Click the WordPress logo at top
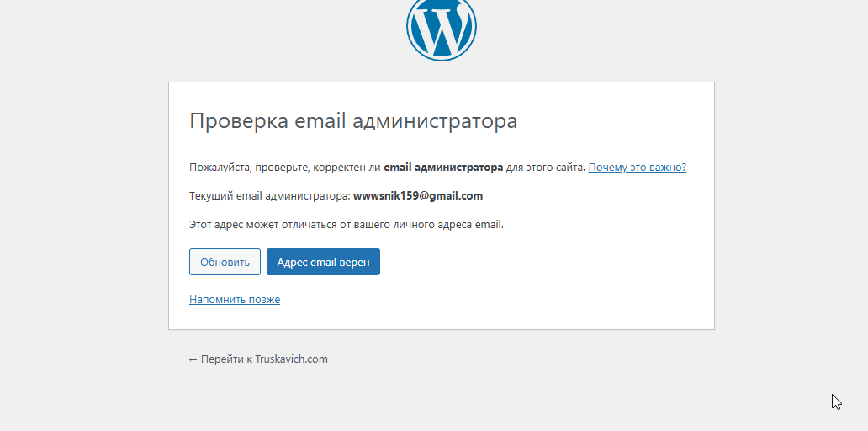 [x=442, y=29]
